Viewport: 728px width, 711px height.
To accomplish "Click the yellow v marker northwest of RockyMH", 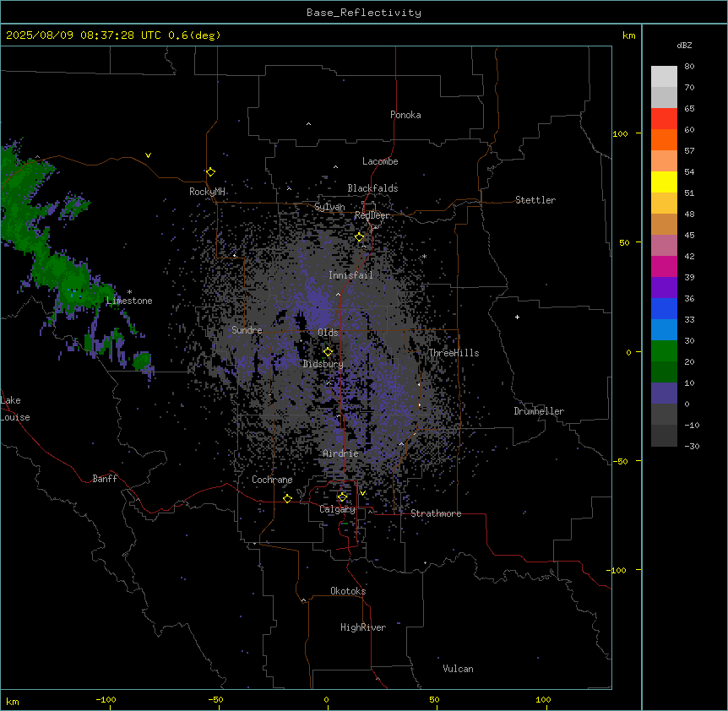I will (148, 155).
